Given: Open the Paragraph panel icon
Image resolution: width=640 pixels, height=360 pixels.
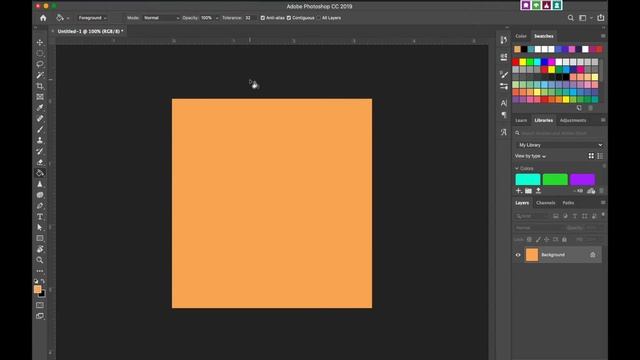Looking at the screenshot, I should click(504, 115).
